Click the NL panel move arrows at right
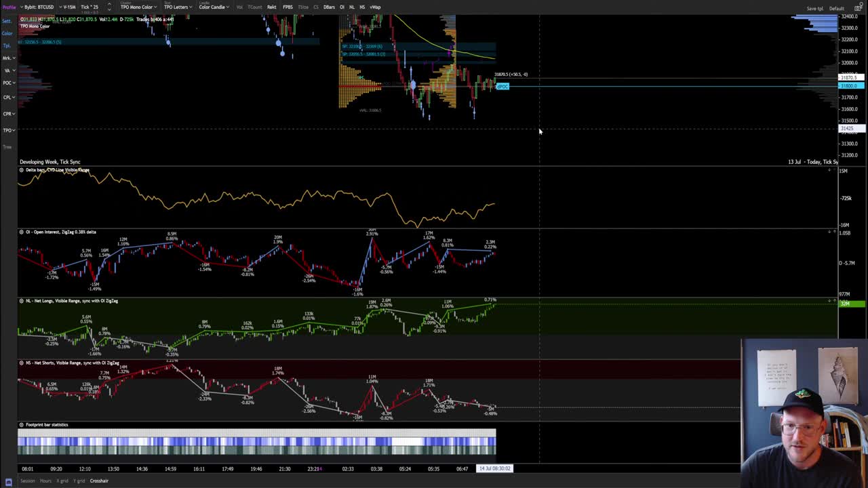868x488 pixels. point(831,300)
